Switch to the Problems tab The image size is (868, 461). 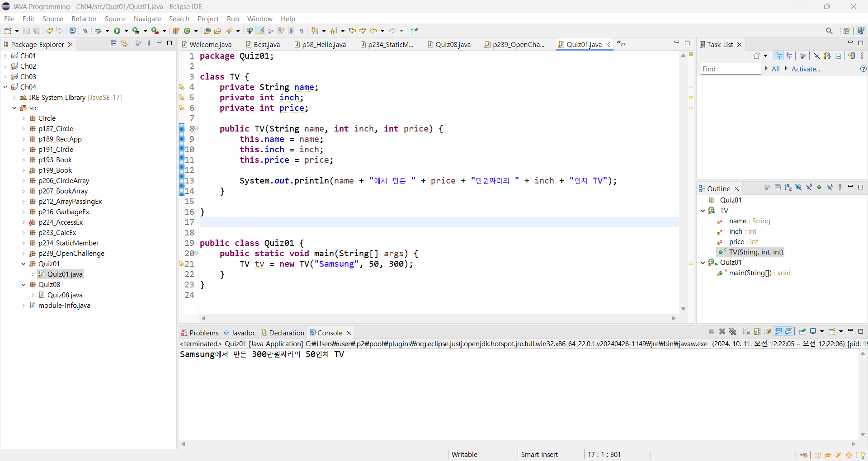(x=199, y=333)
